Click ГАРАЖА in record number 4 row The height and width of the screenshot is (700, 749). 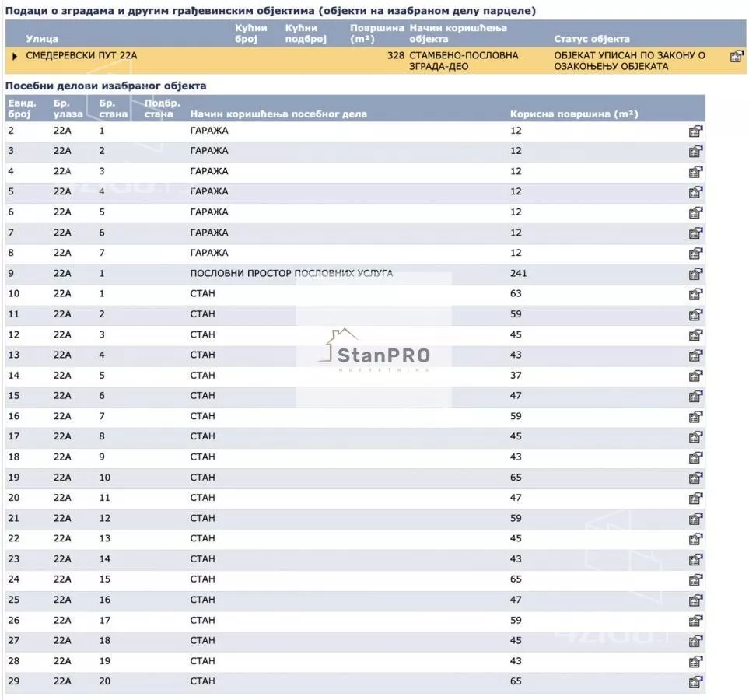click(209, 171)
